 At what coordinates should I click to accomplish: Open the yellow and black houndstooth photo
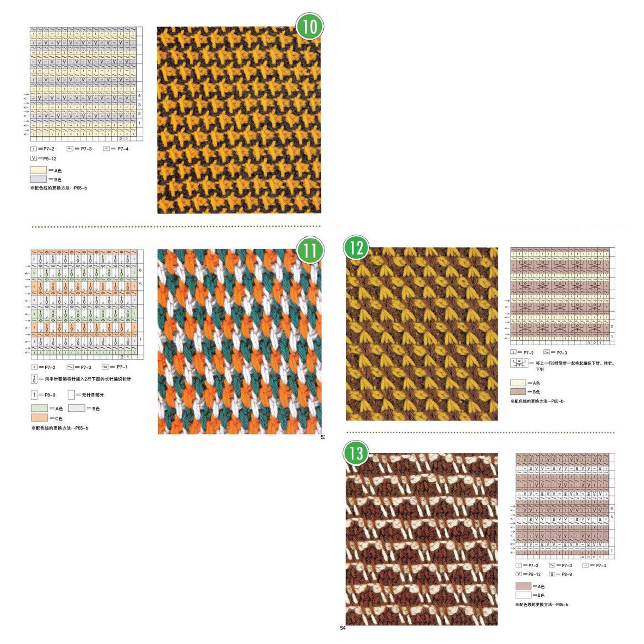pyautogui.click(x=239, y=120)
